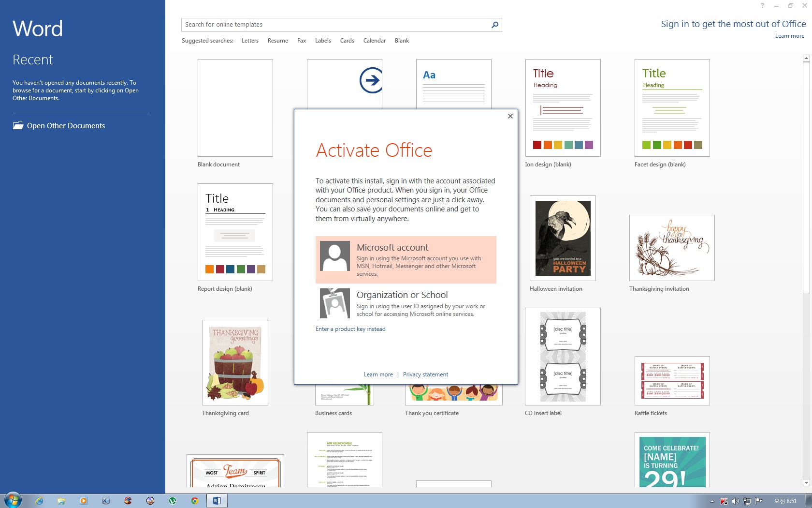The height and width of the screenshot is (508, 812).
Task: Click the search magnifier icon for templates
Action: (x=494, y=25)
